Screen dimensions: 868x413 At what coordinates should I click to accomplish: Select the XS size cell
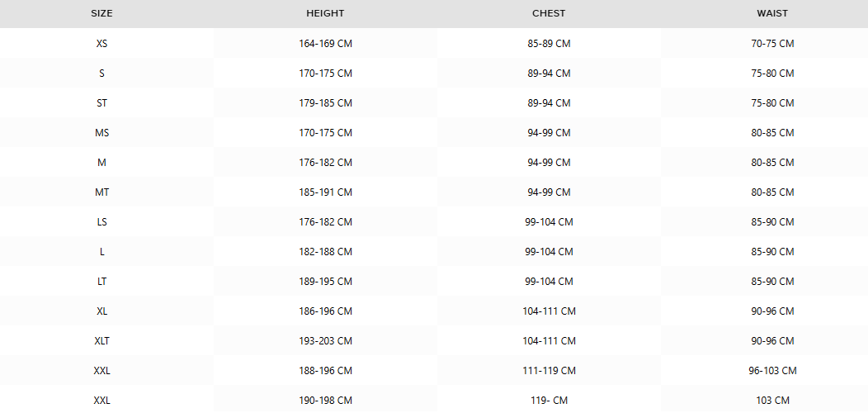(101, 43)
